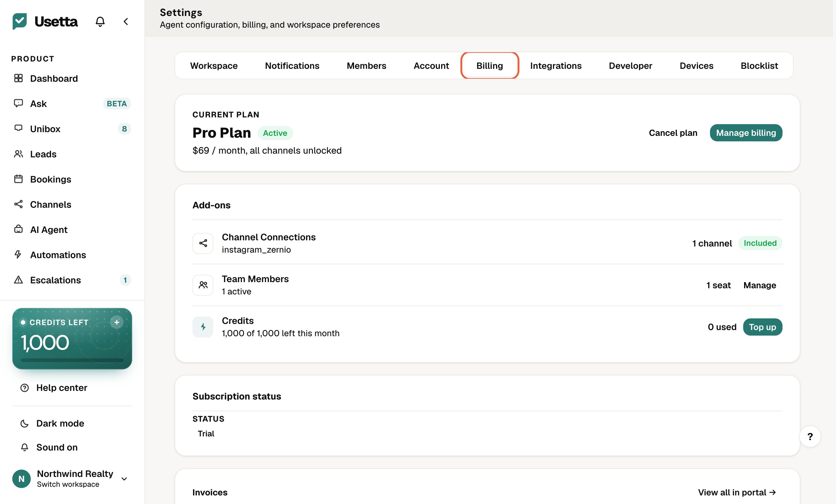Click the Unibox inbox icon

pyautogui.click(x=18, y=128)
